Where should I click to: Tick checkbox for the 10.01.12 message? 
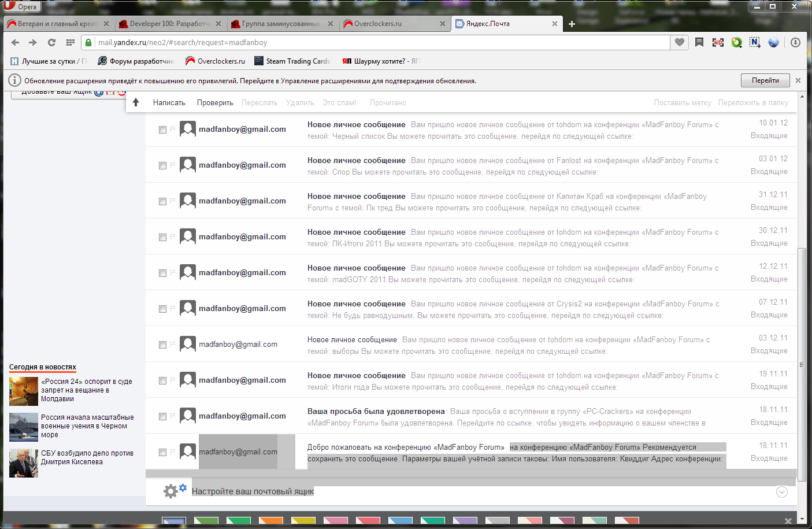[x=162, y=130]
